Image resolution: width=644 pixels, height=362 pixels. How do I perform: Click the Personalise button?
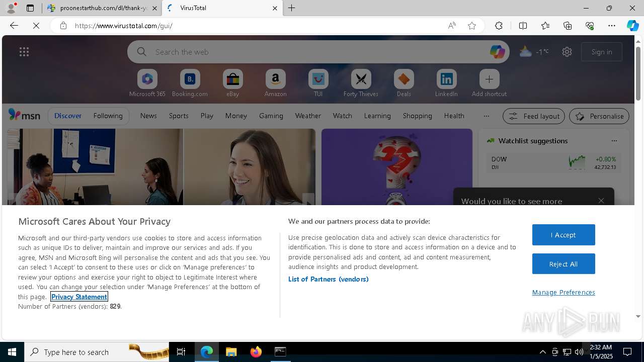[x=599, y=116]
